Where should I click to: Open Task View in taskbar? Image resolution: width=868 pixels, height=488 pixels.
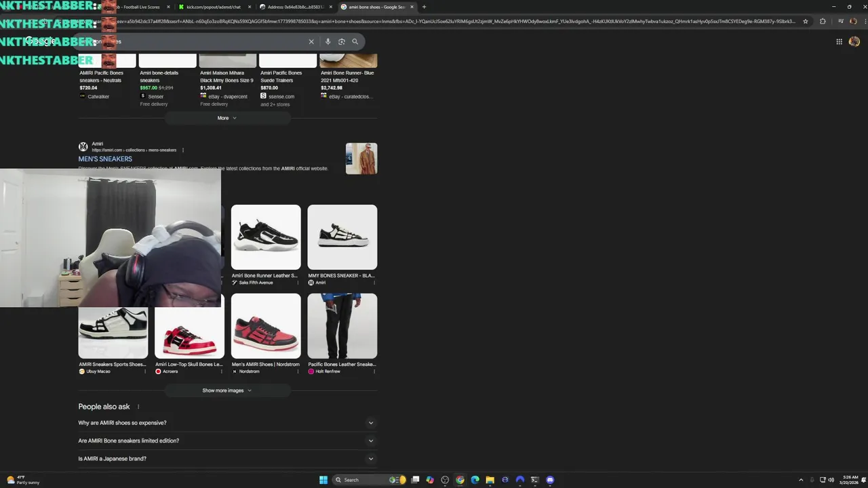415,480
